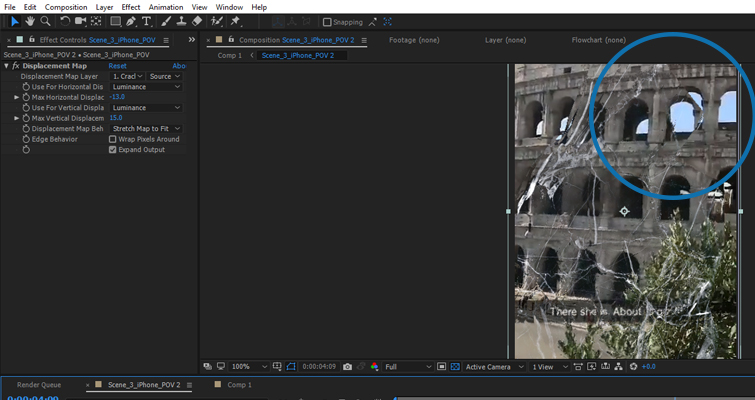Activate the Type tool
The height and width of the screenshot is (400, 755).
(147, 21)
